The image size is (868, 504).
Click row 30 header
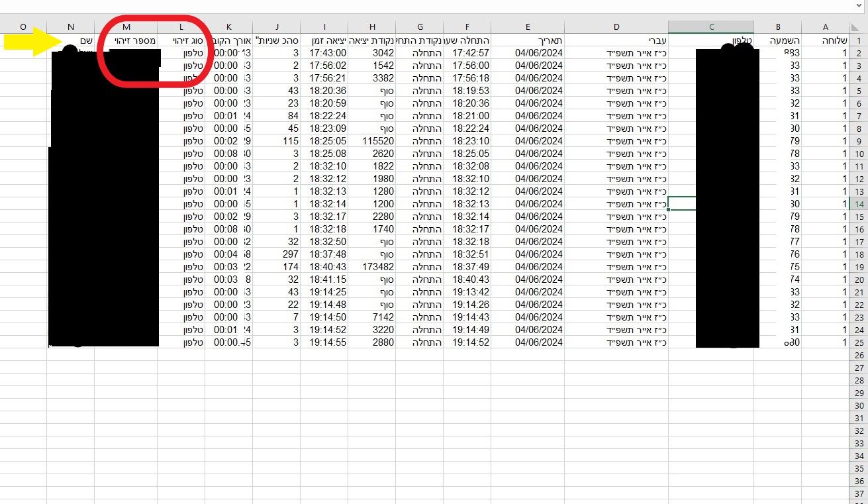[859, 405]
